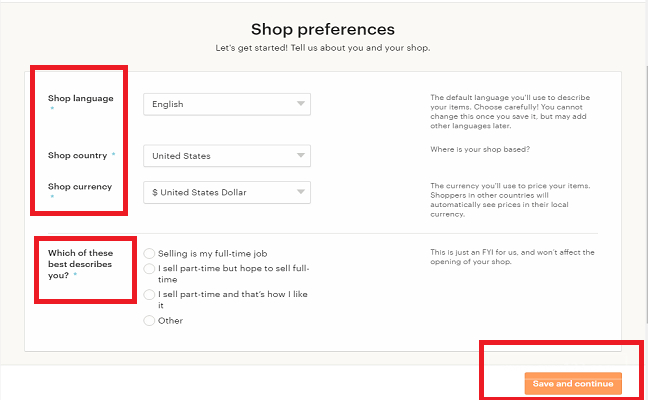648x400 pixels.
Task: Click the currency pricing help description
Action: coord(512,201)
